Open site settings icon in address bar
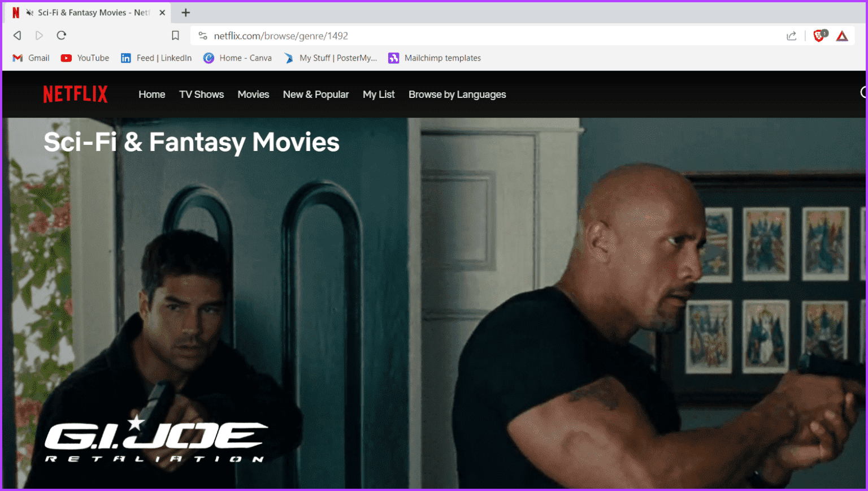Screen dimensions: 868x491 (x=202, y=36)
